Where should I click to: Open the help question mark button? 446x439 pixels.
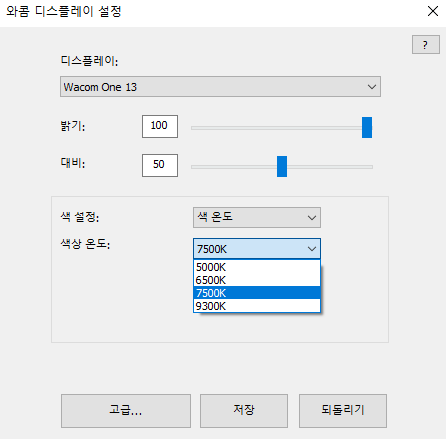[x=426, y=45]
